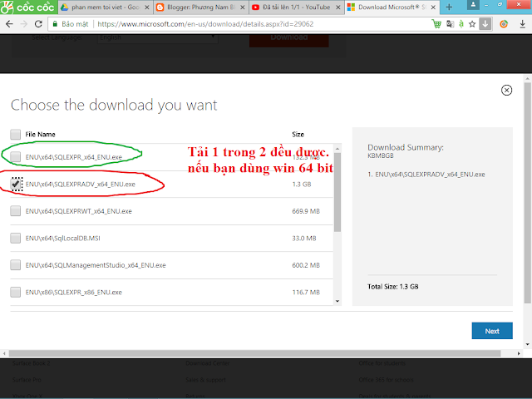This screenshot has height=399, width=532.
Task: Click the ENU\x86\SQLEXPR_x86_ENU.exe file name
Action: 74,292
